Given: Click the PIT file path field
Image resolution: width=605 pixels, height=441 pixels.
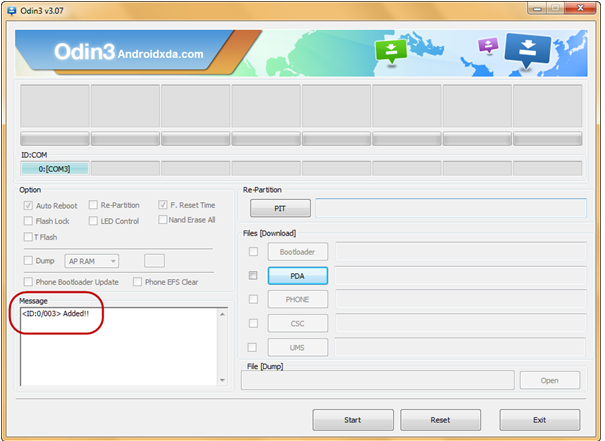Looking at the screenshot, I should [x=451, y=208].
